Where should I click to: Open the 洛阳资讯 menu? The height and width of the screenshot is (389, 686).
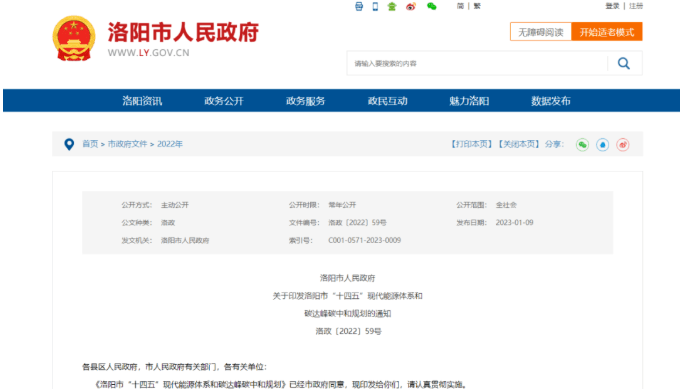(x=142, y=101)
